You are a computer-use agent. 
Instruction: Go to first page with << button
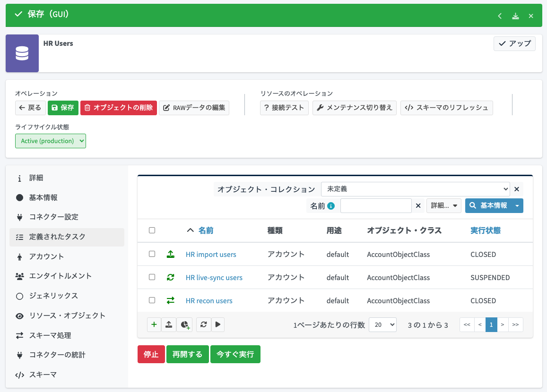click(467, 325)
